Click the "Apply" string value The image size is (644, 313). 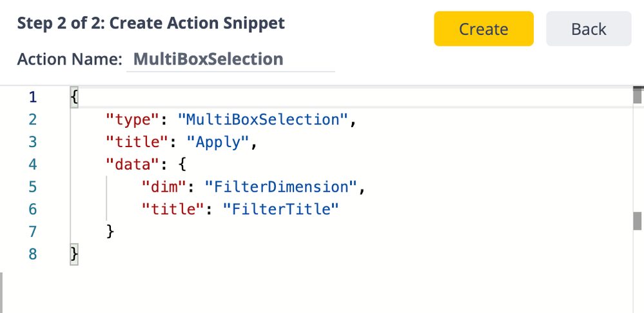point(218,143)
